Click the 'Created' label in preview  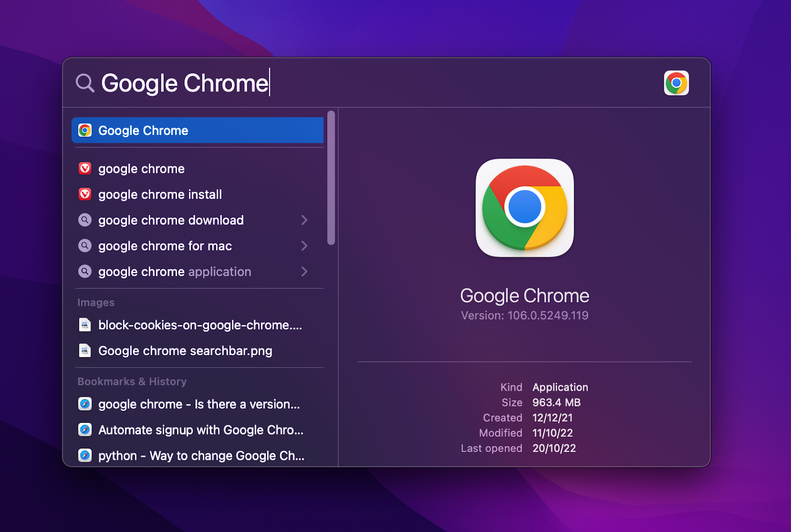click(503, 418)
